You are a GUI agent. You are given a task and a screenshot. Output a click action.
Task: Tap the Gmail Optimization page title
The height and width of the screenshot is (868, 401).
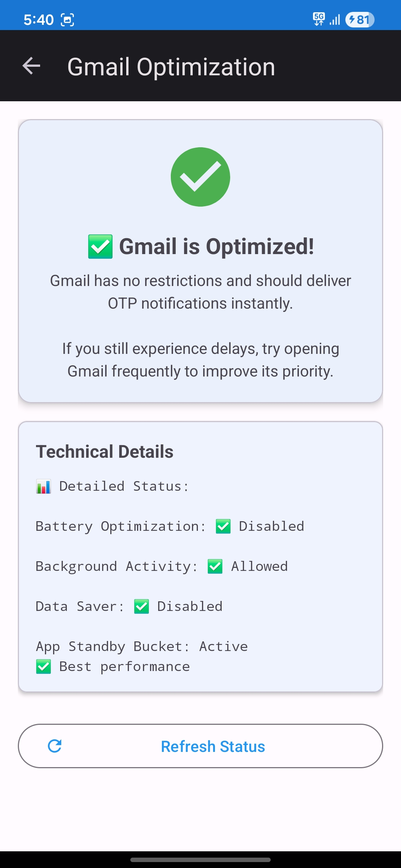coord(171,67)
